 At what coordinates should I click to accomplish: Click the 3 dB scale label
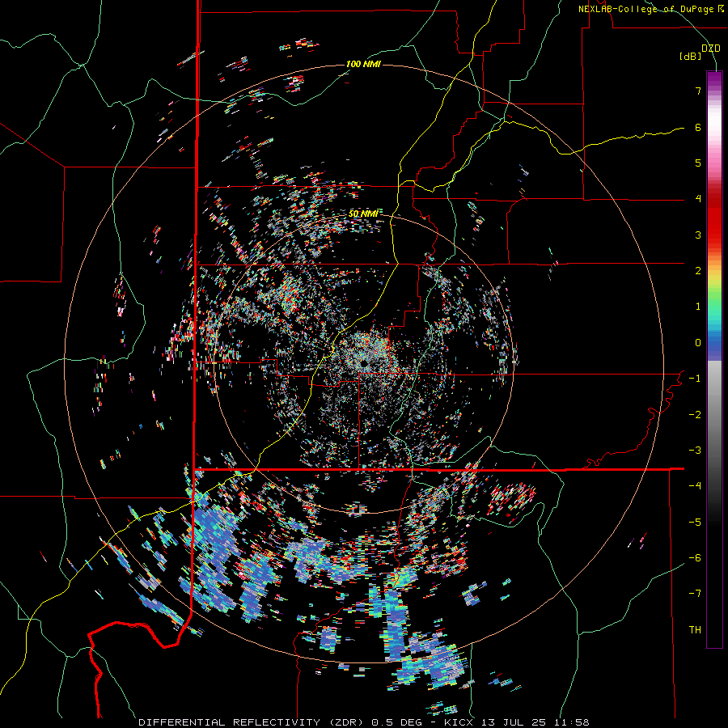[x=698, y=235]
